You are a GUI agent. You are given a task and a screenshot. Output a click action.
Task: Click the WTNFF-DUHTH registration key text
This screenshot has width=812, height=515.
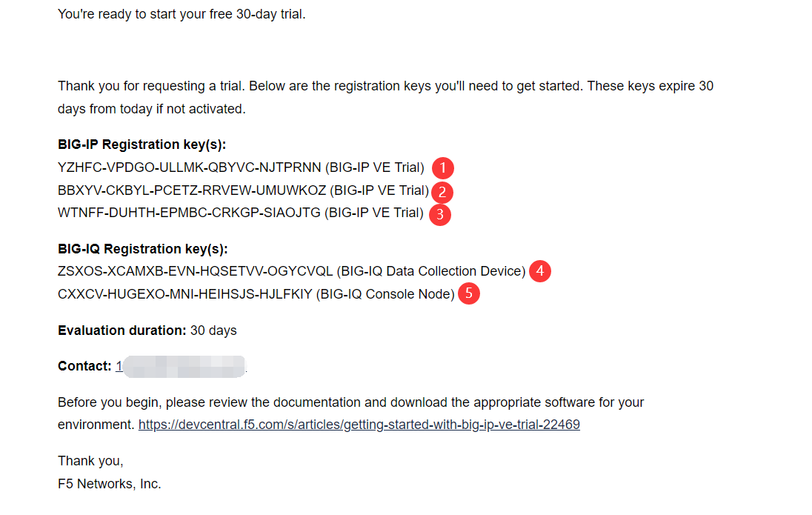(189, 213)
